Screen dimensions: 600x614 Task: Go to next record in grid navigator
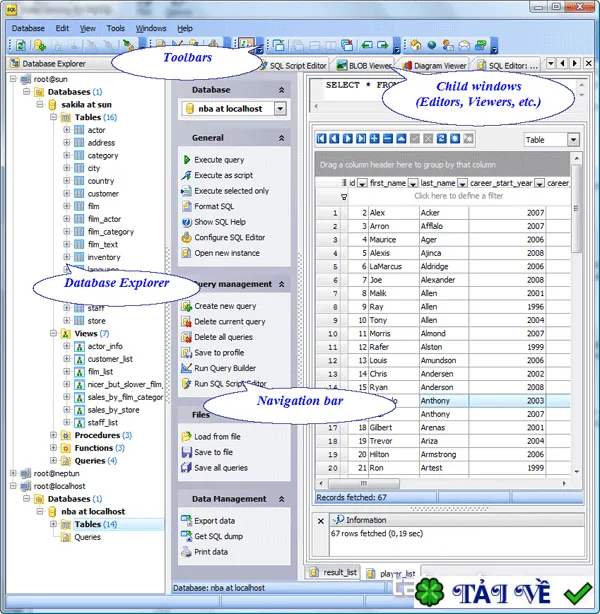coord(348,138)
